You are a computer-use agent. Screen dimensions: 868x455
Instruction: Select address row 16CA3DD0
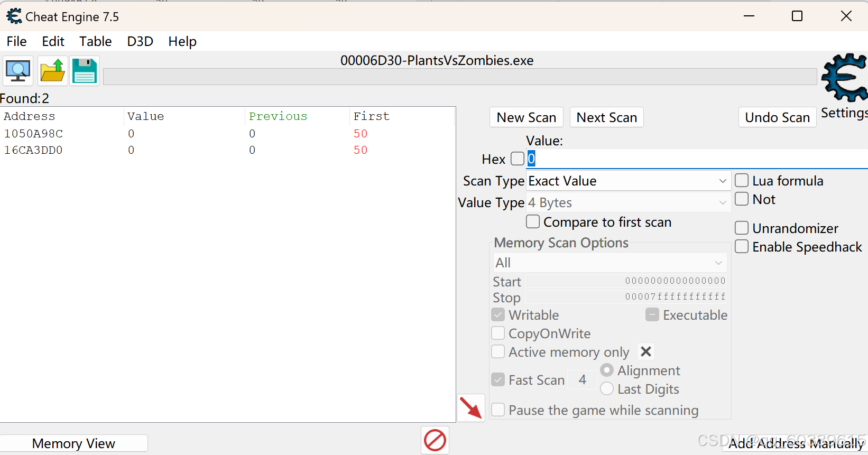click(227, 150)
